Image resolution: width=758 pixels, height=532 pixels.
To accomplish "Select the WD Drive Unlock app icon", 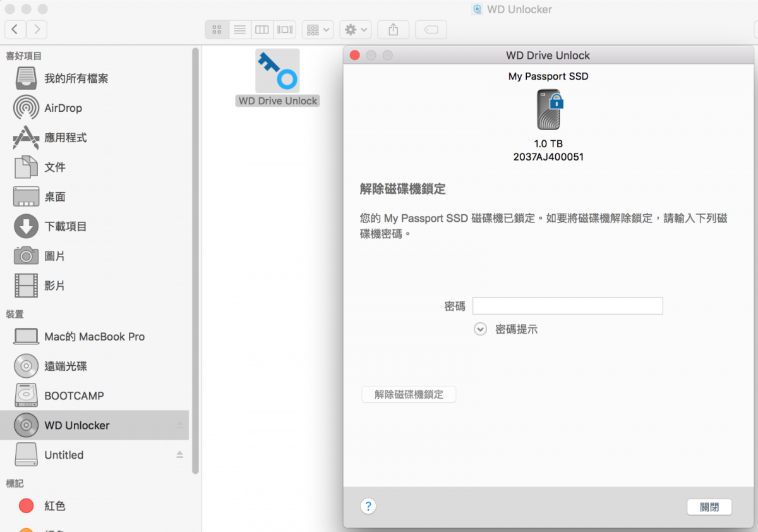I will click(277, 71).
